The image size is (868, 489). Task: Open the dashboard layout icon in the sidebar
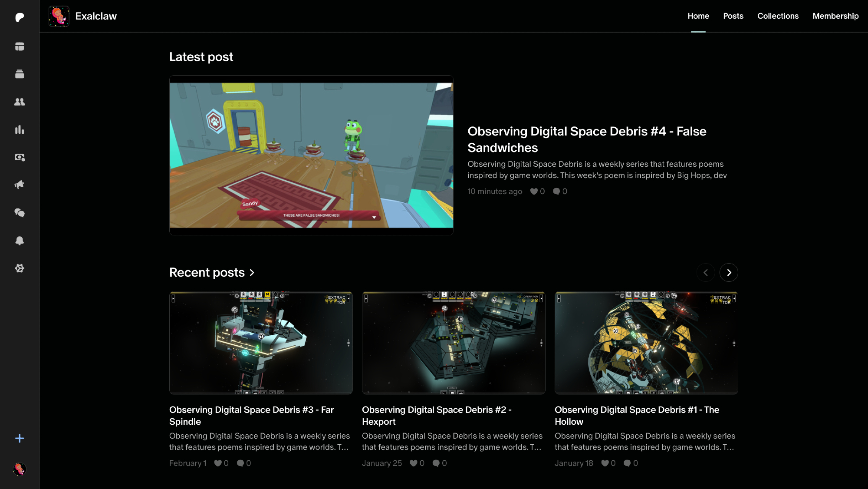(20, 46)
